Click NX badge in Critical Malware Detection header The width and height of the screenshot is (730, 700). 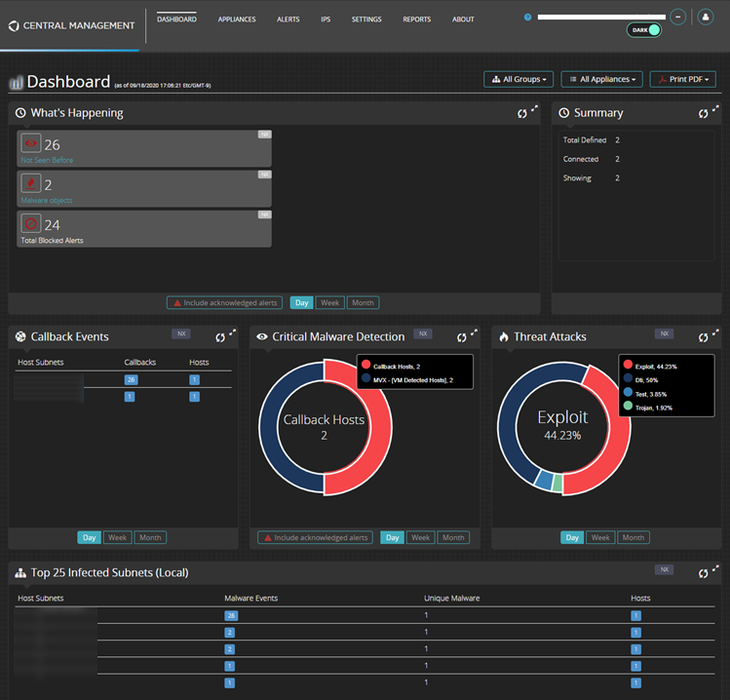[x=423, y=333]
